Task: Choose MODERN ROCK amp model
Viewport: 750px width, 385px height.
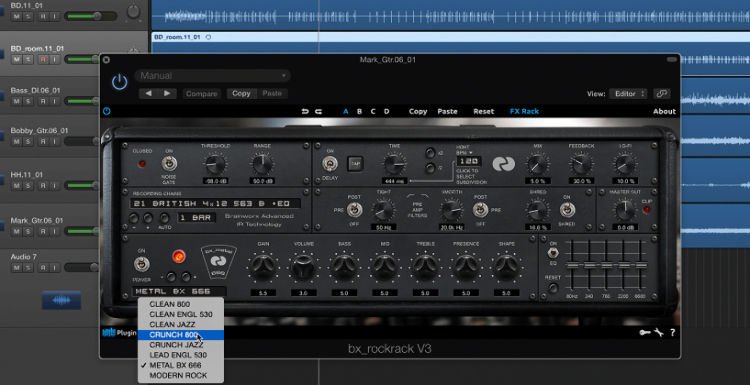Action: click(x=181, y=375)
